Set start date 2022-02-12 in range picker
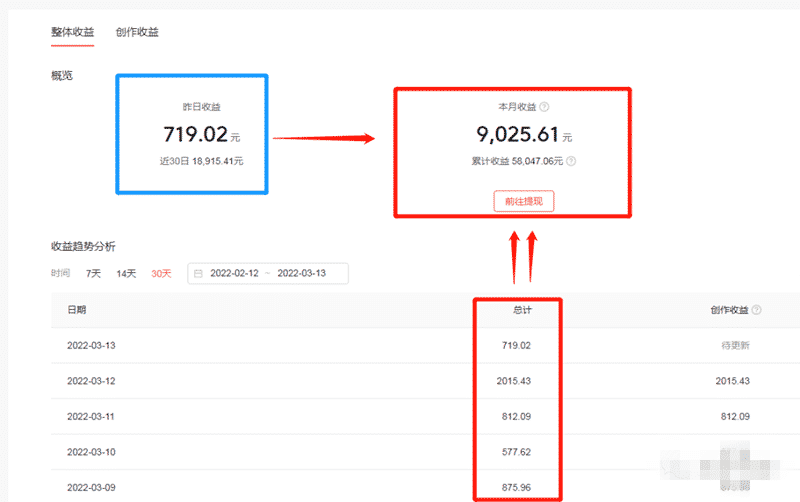The height and width of the screenshot is (502, 800). (234, 273)
